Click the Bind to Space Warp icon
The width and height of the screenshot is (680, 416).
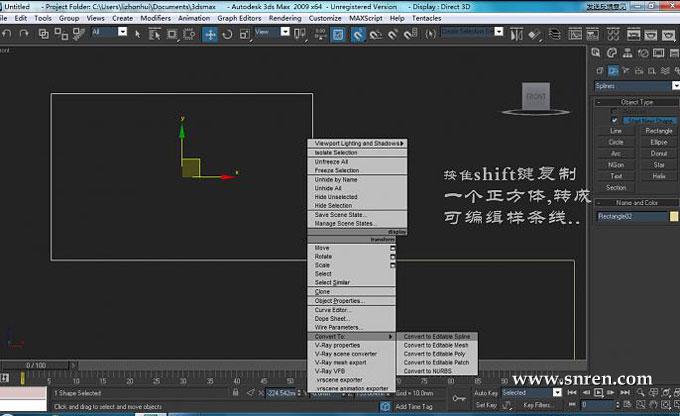78,34
